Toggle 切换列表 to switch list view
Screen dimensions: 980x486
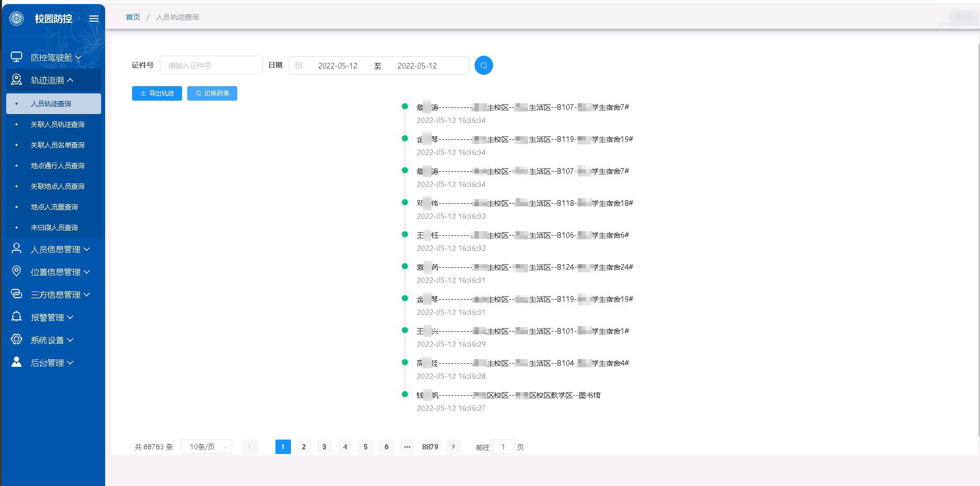coord(212,93)
